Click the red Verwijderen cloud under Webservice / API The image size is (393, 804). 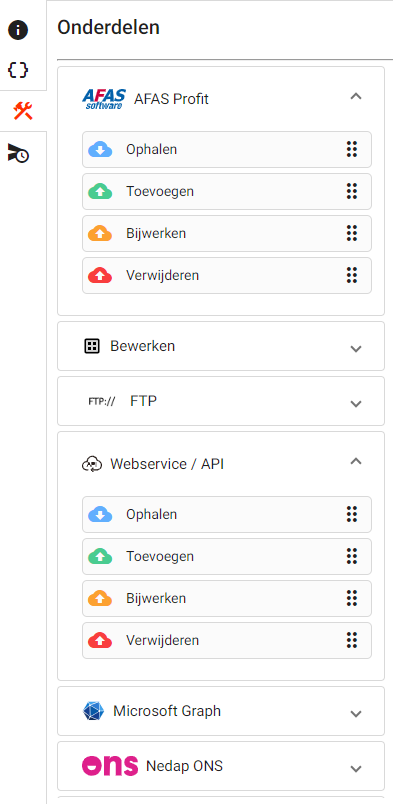coord(100,640)
